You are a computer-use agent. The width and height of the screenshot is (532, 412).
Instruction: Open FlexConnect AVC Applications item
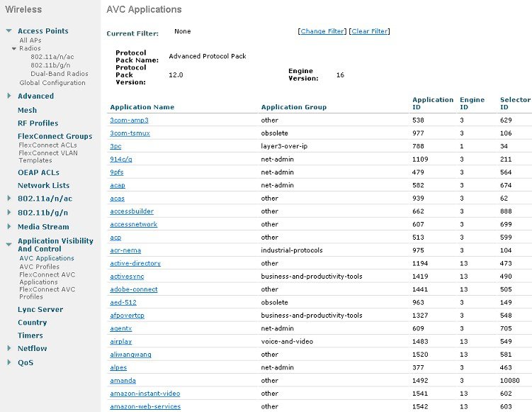pos(47,278)
